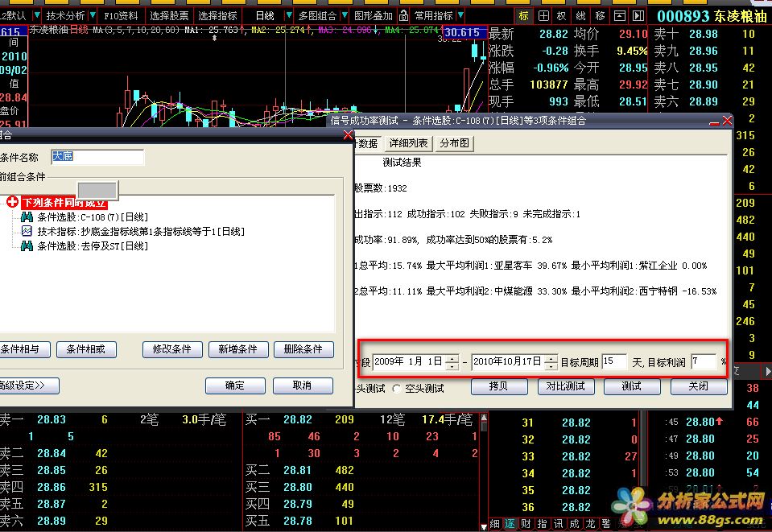Screen dimensions: 772x532
Task: Click the start date 2009年 spinner
Action: tap(452, 361)
